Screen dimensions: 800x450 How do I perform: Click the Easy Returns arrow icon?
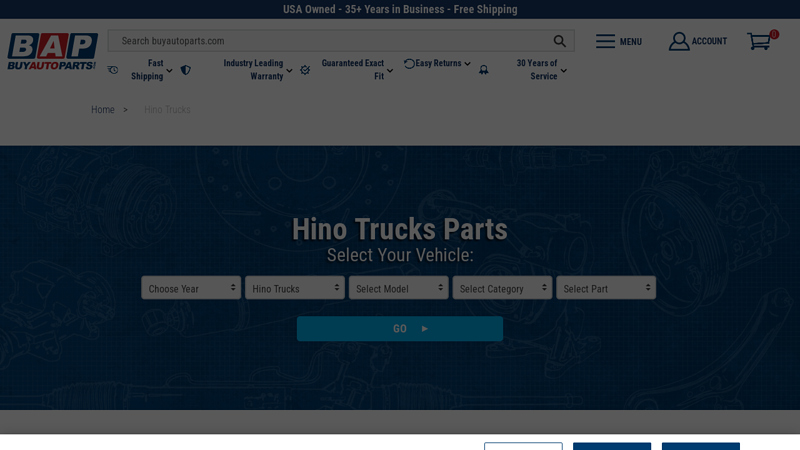coord(409,64)
